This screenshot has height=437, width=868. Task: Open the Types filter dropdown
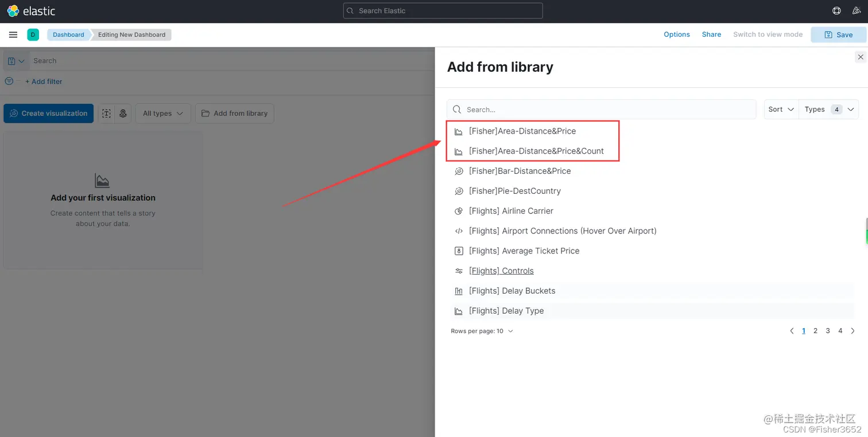829,109
